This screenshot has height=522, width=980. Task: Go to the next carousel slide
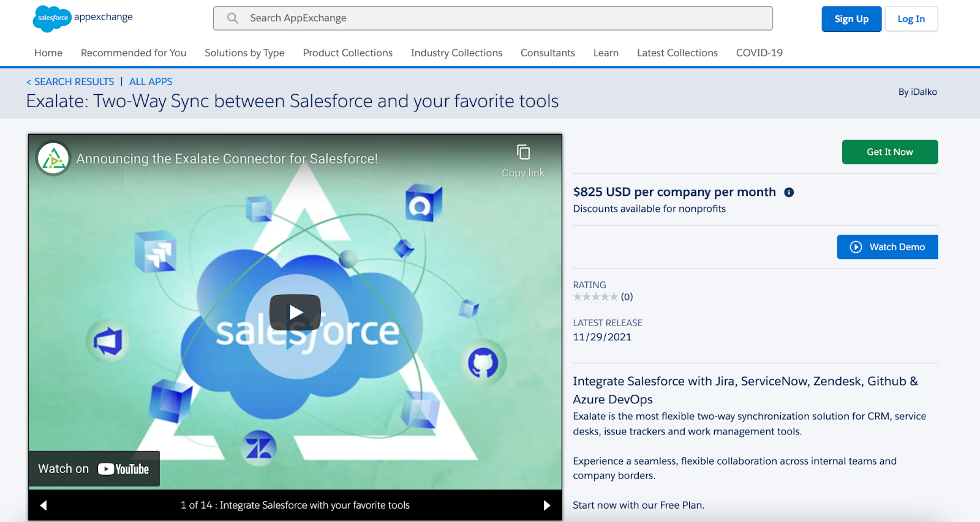click(547, 505)
